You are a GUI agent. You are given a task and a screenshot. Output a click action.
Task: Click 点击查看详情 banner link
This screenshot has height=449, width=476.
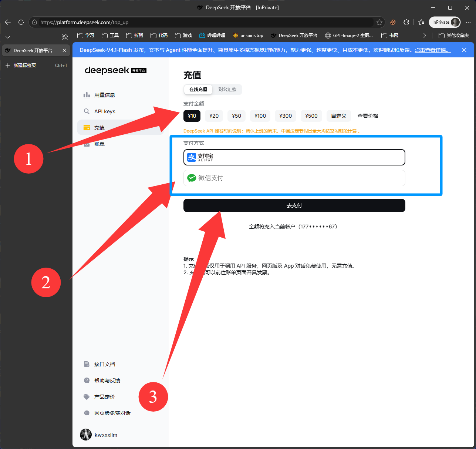point(432,50)
